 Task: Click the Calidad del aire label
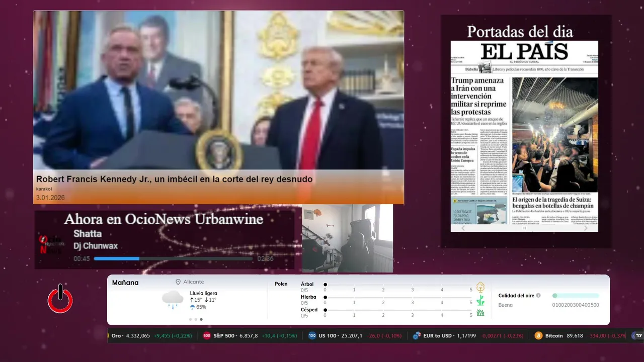click(x=516, y=296)
